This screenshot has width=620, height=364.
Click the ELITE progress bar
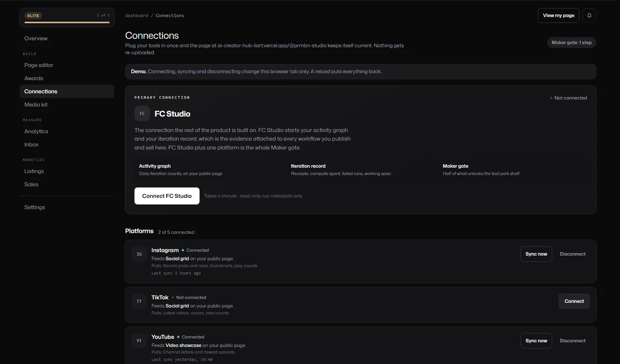67,22
